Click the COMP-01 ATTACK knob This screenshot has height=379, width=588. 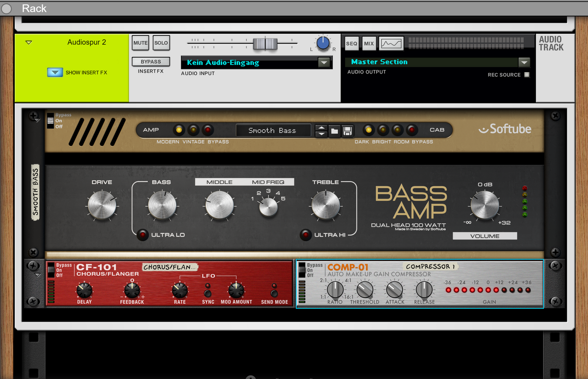394,289
